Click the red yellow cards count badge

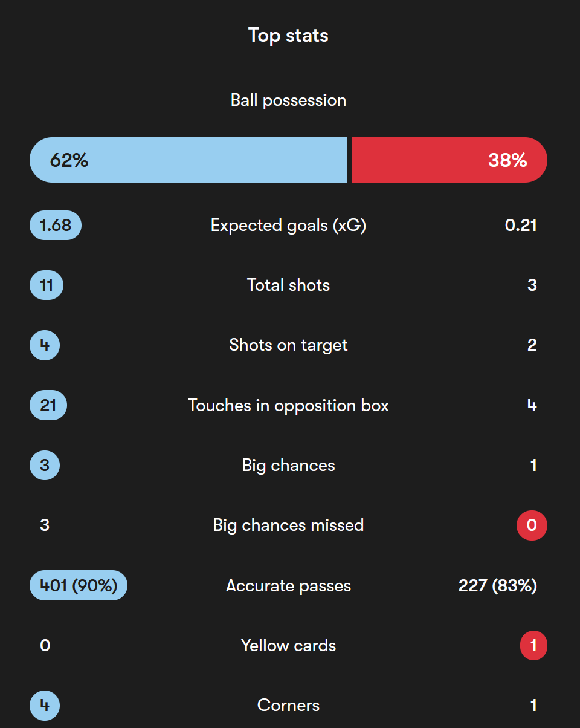coord(533,646)
